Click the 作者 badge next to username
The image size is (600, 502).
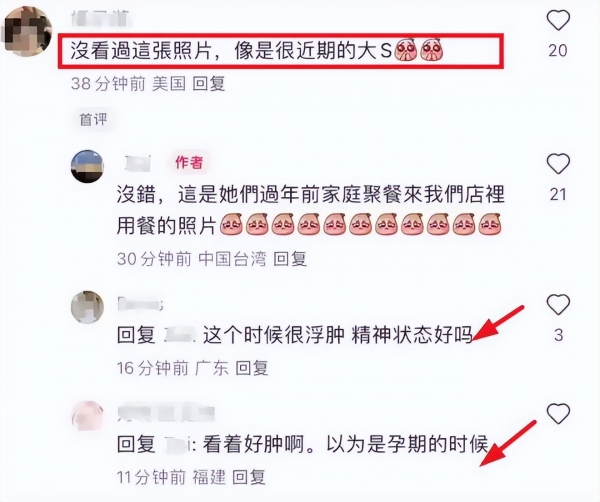click(x=189, y=162)
